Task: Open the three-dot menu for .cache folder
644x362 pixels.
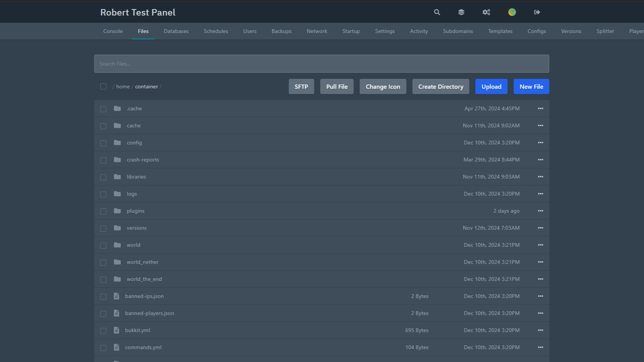Action: [540, 108]
